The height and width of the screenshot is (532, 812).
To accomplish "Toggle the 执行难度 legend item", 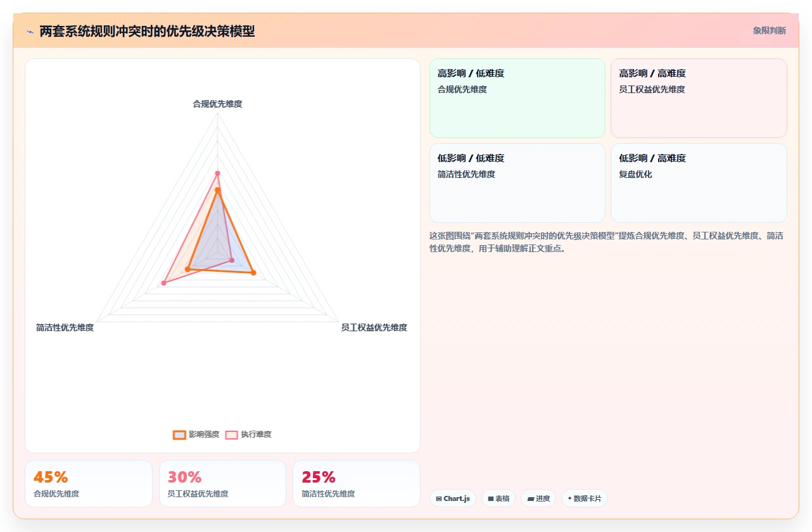I will tap(248, 434).
